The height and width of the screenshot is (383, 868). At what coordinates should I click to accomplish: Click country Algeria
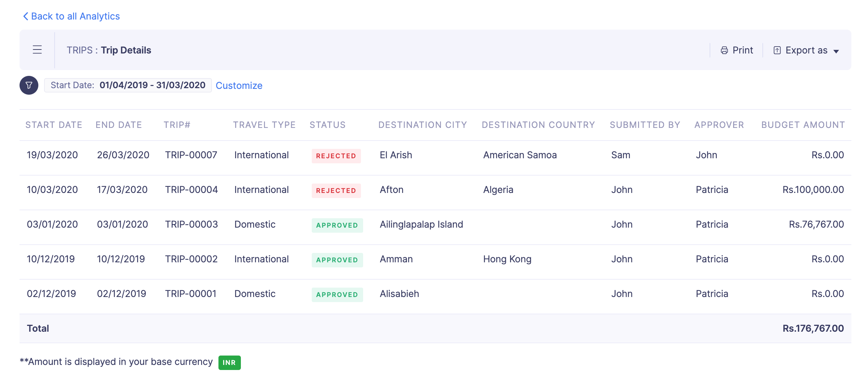[498, 190]
